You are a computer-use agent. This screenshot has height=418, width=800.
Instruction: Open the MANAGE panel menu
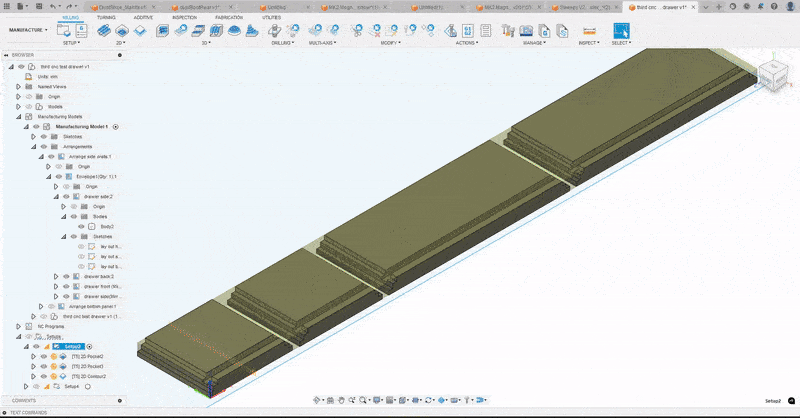coord(534,43)
